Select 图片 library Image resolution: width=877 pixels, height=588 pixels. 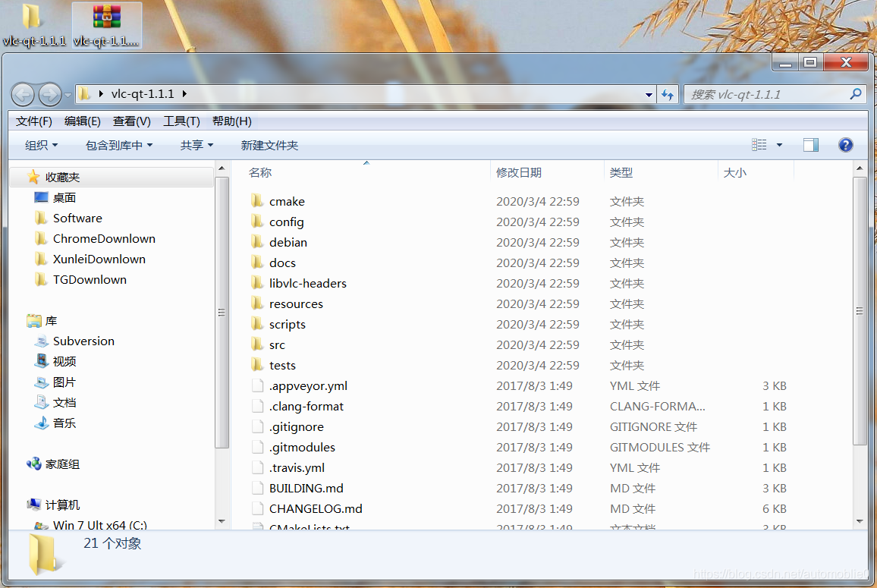(x=64, y=382)
